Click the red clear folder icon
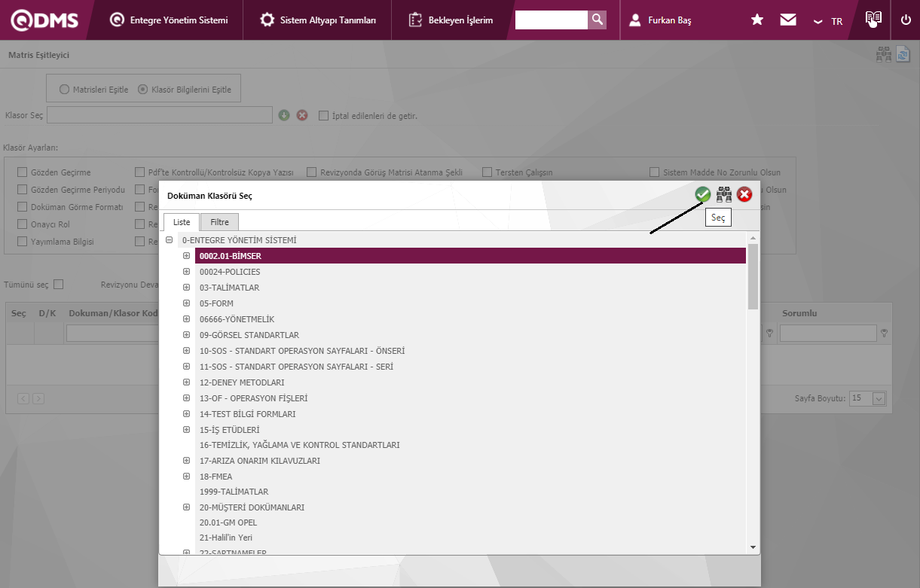This screenshot has width=920, height=588. [x=302, y=115]
